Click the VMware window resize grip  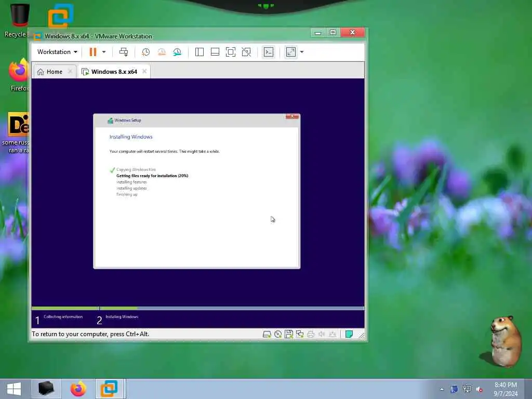[x=362, y=336]
